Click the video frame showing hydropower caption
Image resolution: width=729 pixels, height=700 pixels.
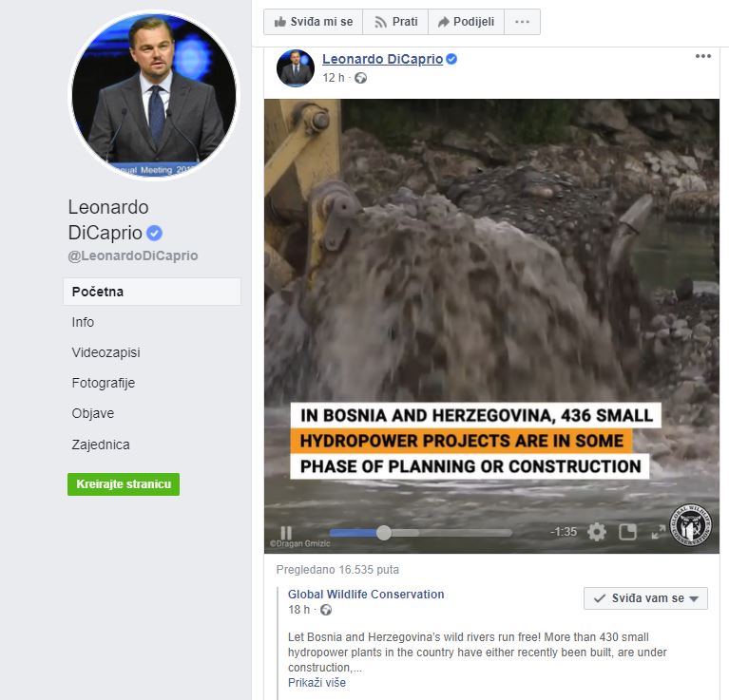(x=491, y=326)
